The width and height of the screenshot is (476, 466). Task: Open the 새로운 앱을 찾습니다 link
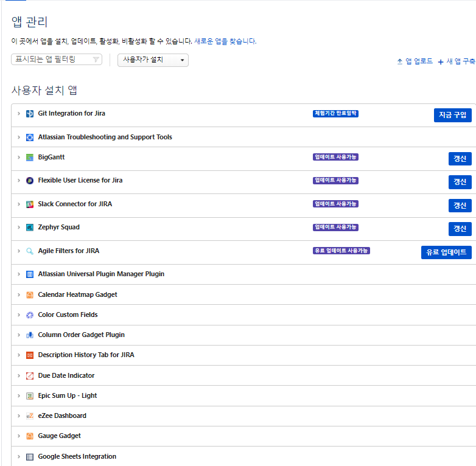225,41
